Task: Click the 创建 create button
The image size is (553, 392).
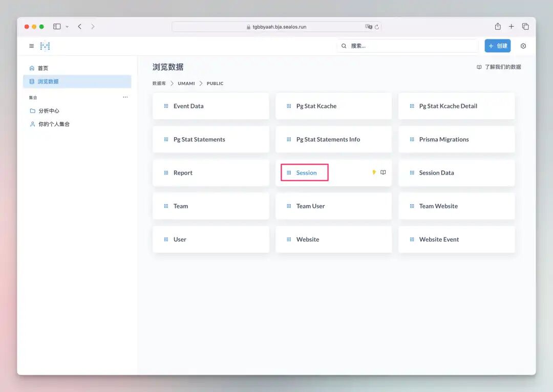Action: (497, 46)
